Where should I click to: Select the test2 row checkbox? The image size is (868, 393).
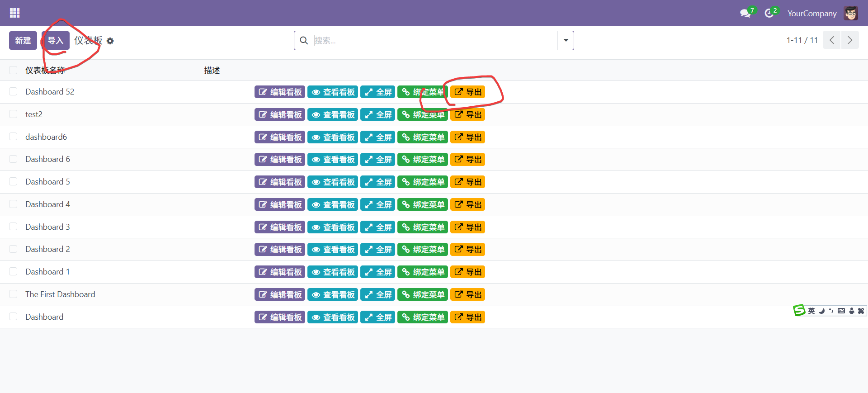(x=13, y=114)
